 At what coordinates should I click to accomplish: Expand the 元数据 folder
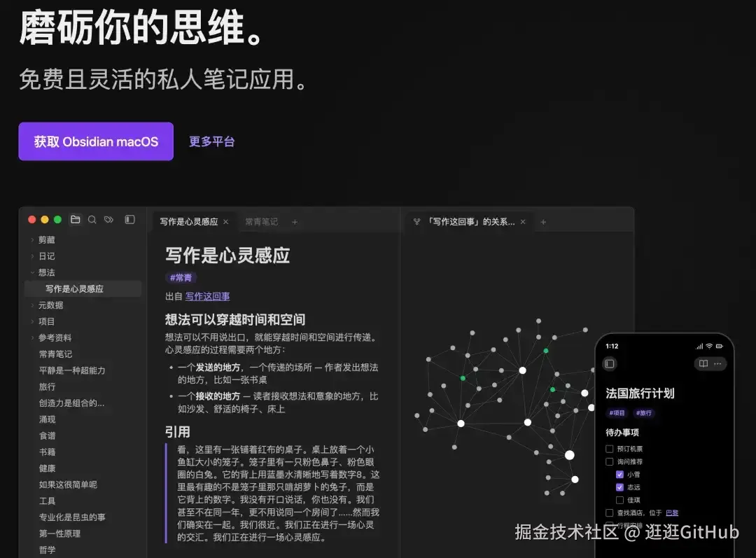(x=32, y=305)
